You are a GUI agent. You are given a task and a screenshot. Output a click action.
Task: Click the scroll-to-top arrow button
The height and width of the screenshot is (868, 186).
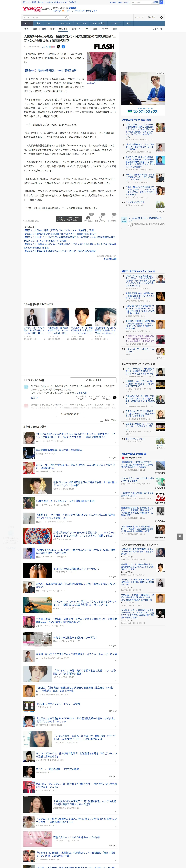pyautogui.click(x=180, y=536)
